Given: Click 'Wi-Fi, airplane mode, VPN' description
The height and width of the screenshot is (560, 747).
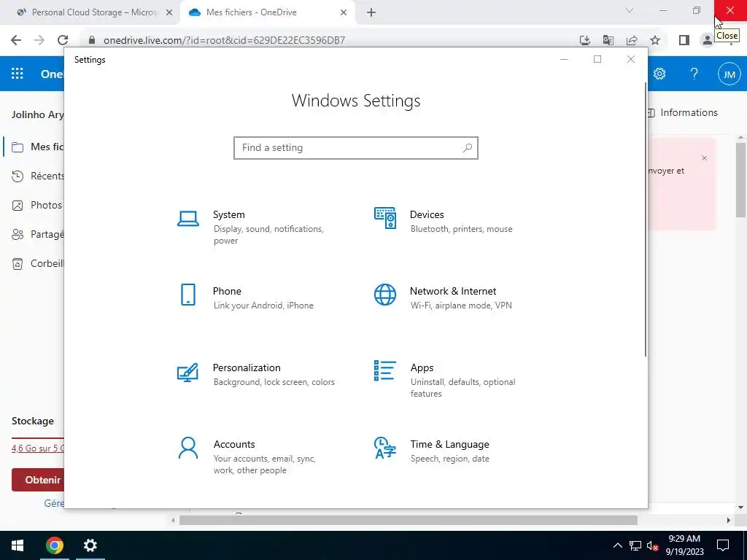Looking at the screenshot, I should pyautogui.click(x=461, y=306).
